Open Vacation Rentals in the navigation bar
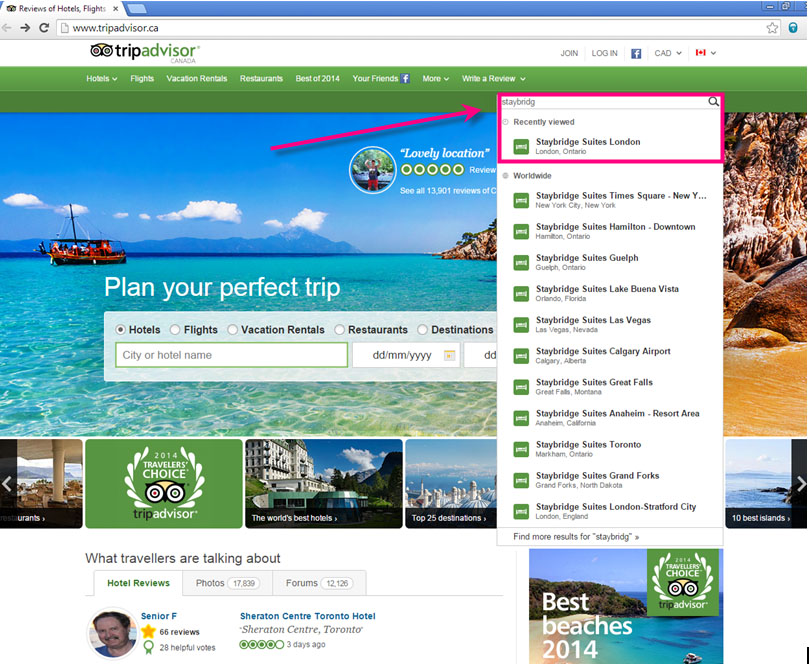 [x=197, y=79]
